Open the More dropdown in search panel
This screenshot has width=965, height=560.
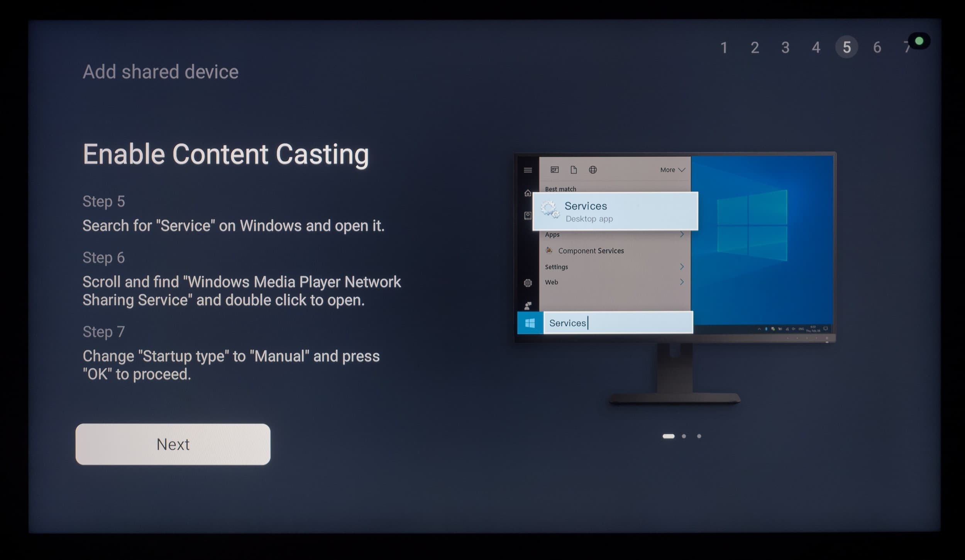pos(672,170)
